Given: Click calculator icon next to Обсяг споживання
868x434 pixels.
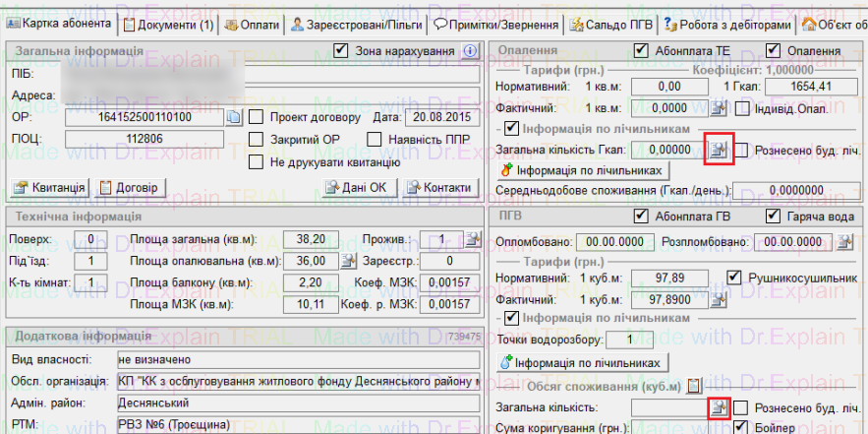Looking at the screenshot, I should (693, 385).
